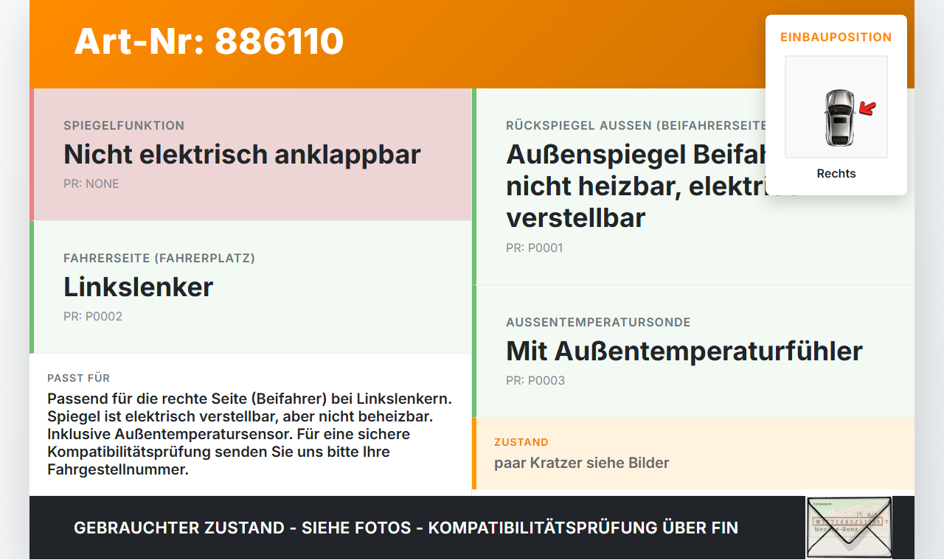Click the Passt für description paragraph
The height and width of the screenshot is (560, 944).
tap(250, 434)
